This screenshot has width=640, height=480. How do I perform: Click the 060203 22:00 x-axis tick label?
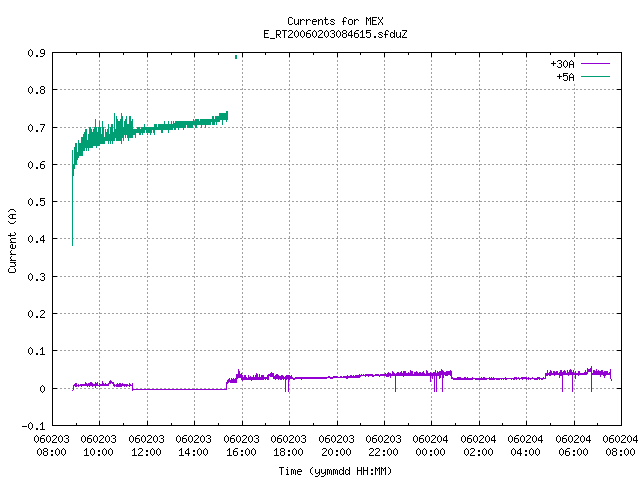(x=383, y=446)
